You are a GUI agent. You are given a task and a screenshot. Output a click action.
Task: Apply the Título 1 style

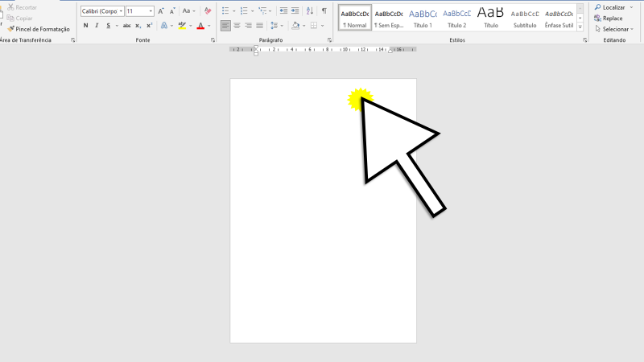(423, 18)
